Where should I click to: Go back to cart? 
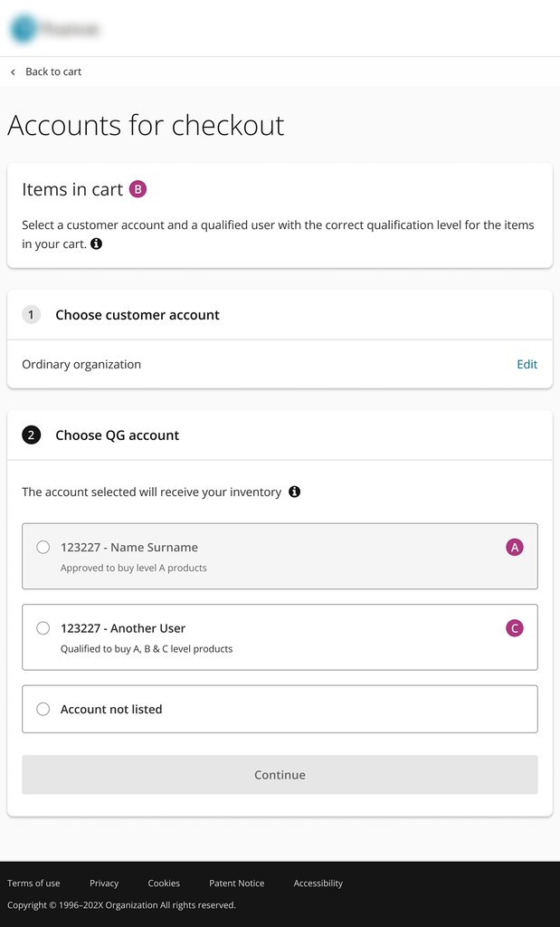coord(53,72)
